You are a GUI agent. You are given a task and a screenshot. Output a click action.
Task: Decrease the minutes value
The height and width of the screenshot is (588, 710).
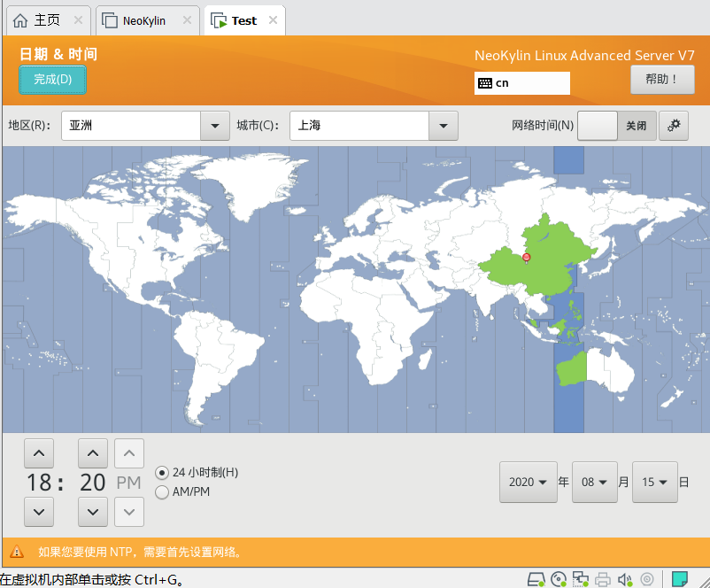[93, 512]
